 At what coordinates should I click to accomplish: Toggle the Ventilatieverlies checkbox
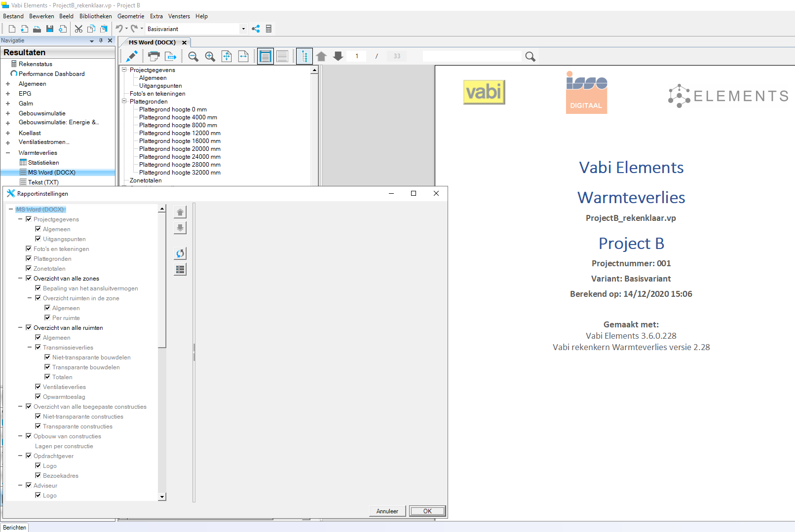[x=38, y=387]
